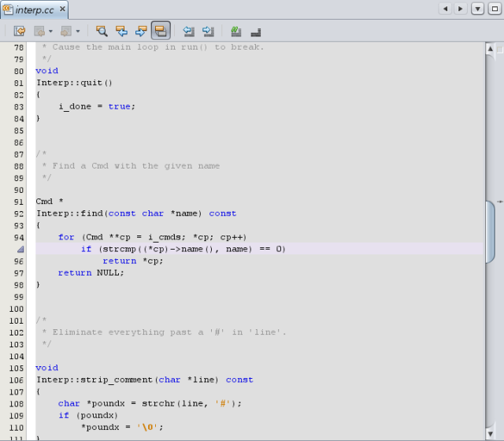Screen dimensions: 504x441
Task: Jump to the previous search occurrence
Action: coord(121,31)
